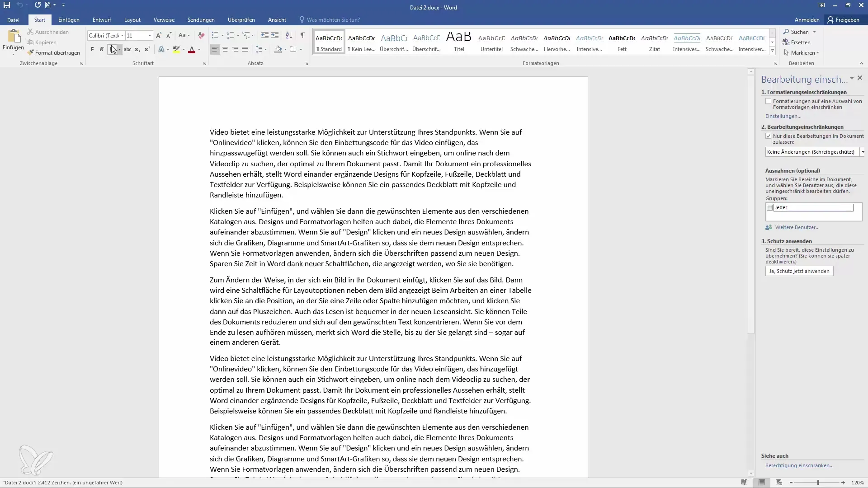Switch to the Einfügen ribbon tab
868x488 pixels.
69,20
